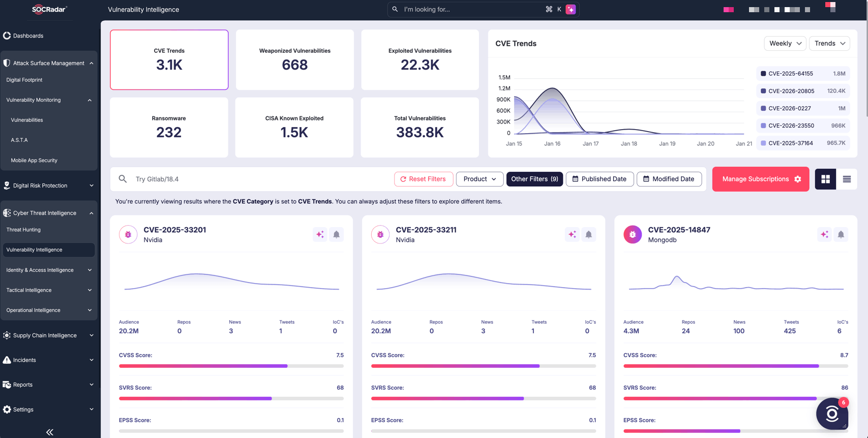
Task: Select the Weaponized Vulnerabilities tab card
Action: coord(294,59)
